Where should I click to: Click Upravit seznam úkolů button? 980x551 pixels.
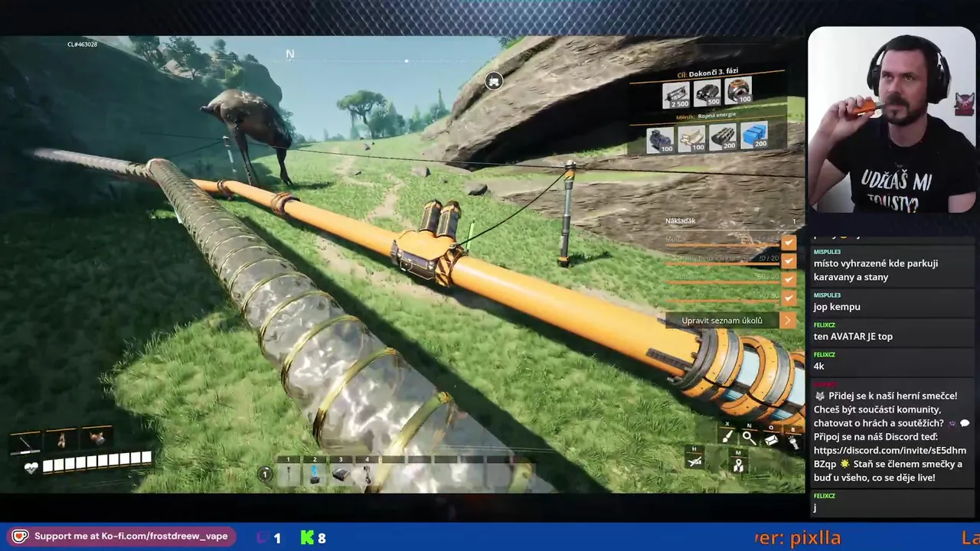723,321
